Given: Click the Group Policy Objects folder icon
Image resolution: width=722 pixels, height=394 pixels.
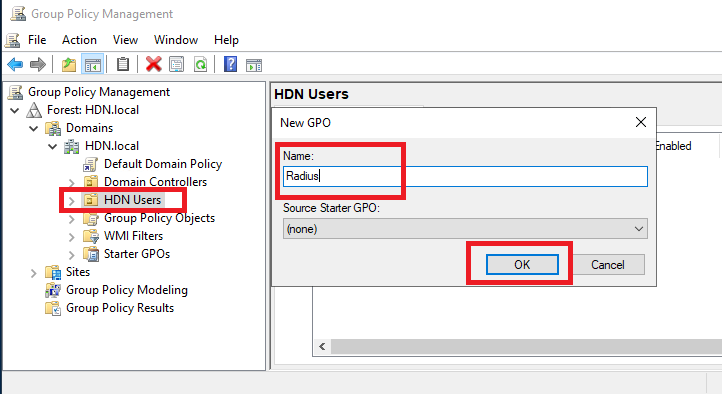Looking at the screenshot, I should pyautogui.click(x=91, y=218).
